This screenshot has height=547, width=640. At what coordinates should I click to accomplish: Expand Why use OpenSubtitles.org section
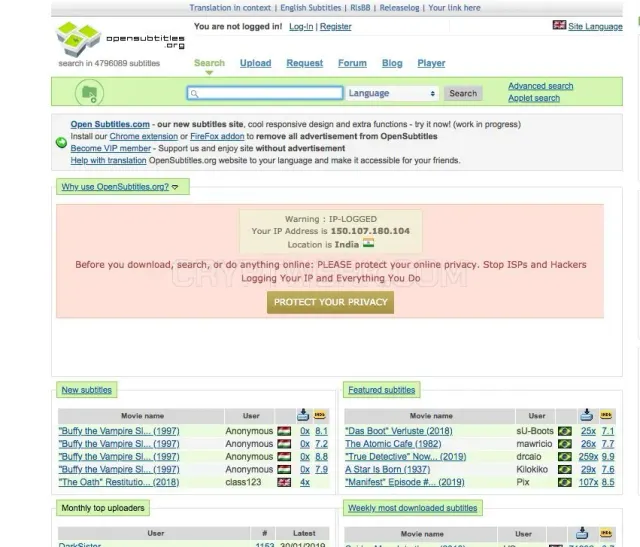[120, 187]
